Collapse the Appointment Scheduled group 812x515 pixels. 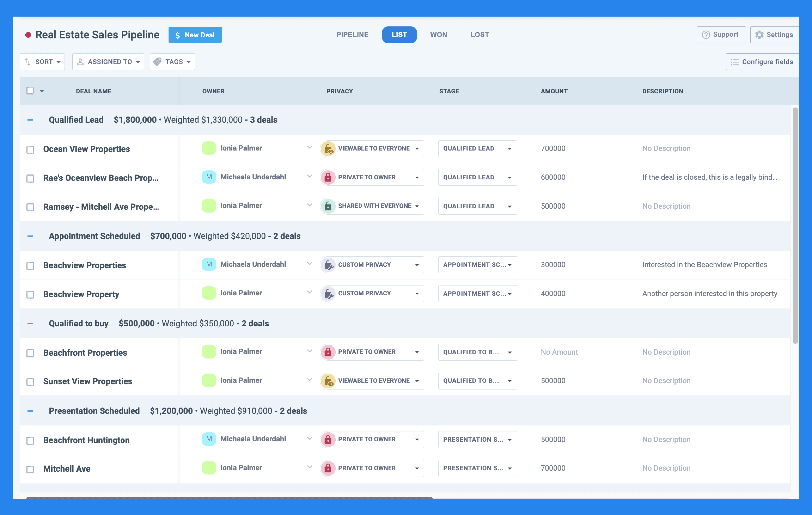click(x=30, y=236)
